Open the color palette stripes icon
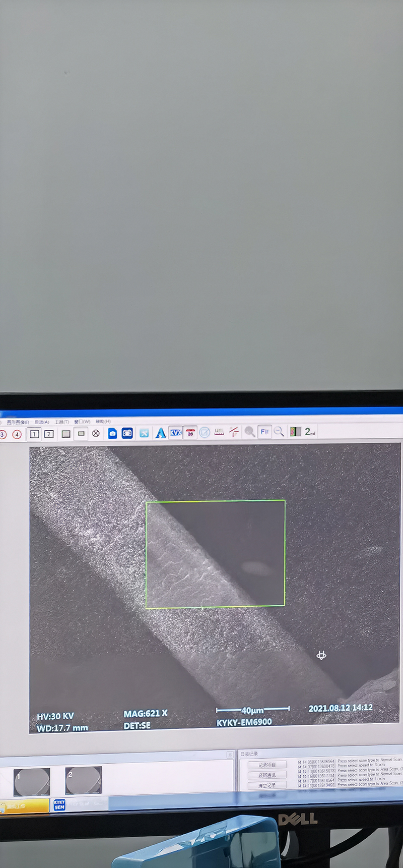The height and width of the screenshot is (868, 403). click(296, 431)
